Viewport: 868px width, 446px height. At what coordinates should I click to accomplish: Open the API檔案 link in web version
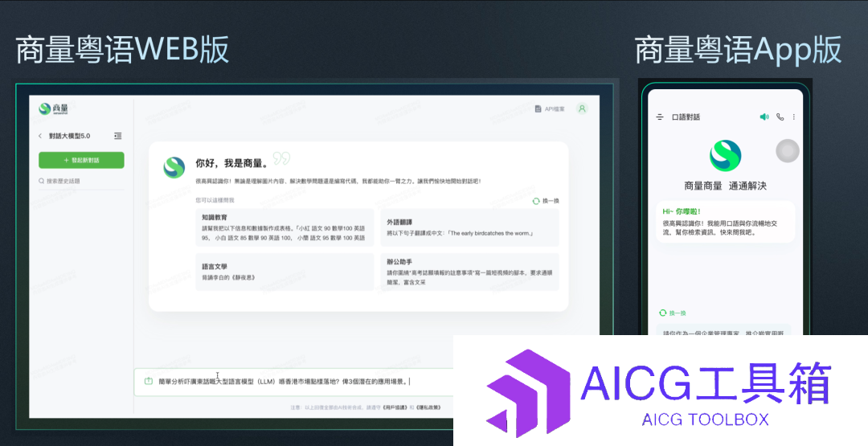[550, 109]
